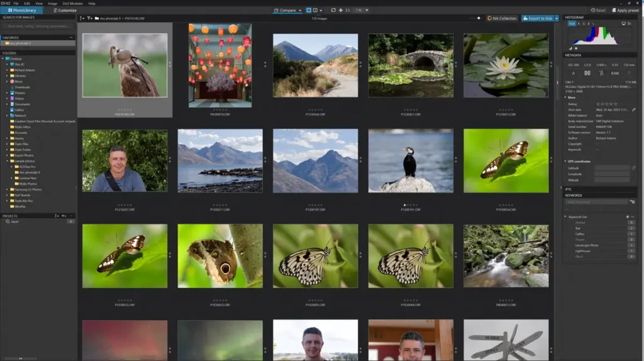Collapse the Desktop folder tree node
The width and height of the screenshot is (644, 361).
point(3,58)
